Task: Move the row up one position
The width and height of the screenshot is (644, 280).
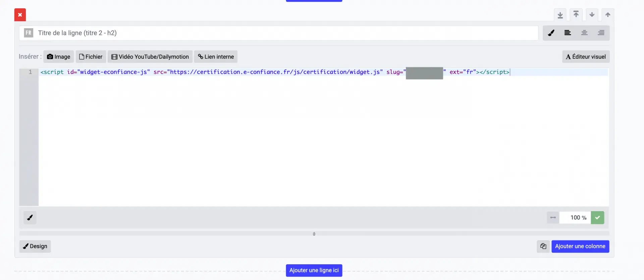Action: [608, 15]
